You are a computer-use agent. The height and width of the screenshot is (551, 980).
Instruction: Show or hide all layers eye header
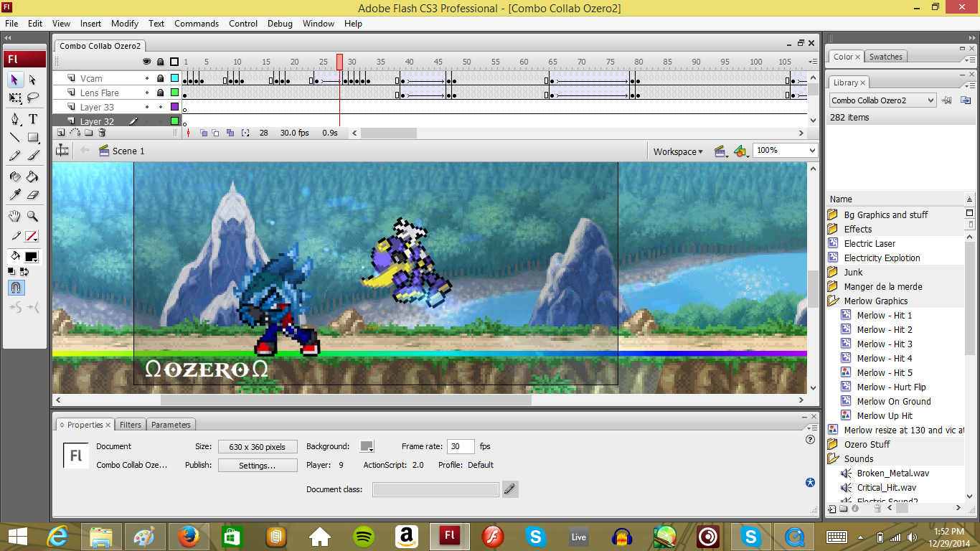pyautogui.click(x=147, y=62)
